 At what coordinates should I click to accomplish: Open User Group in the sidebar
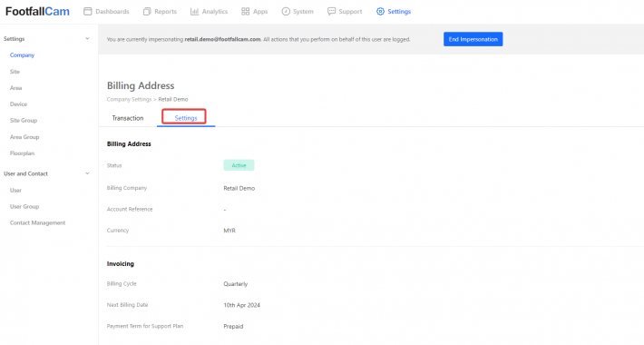24,206
